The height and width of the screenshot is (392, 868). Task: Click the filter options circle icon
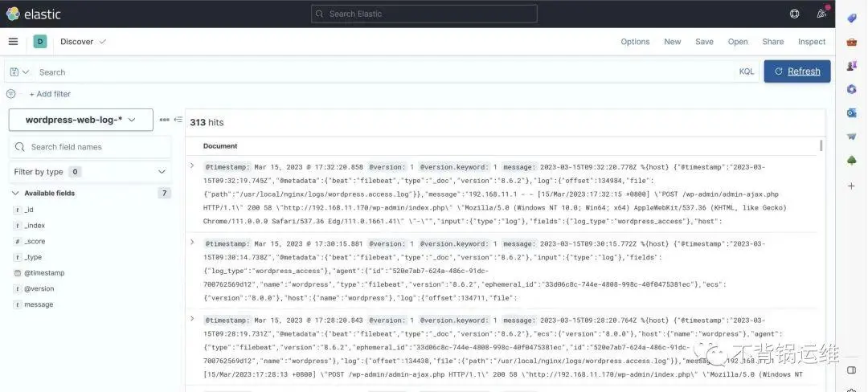pos(10,94)
